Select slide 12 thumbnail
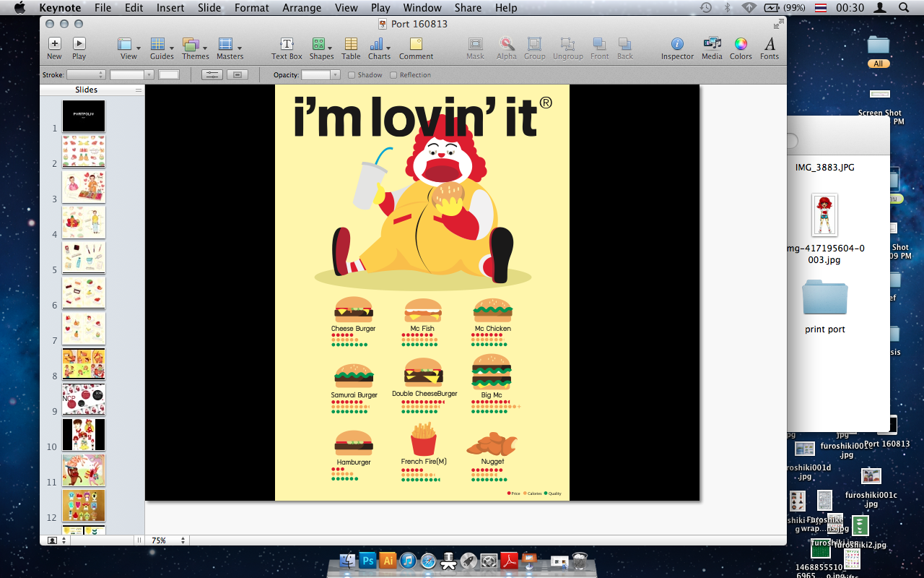This screenshot has height=578, width=924. pyautogui.click(x=84, y=505)
